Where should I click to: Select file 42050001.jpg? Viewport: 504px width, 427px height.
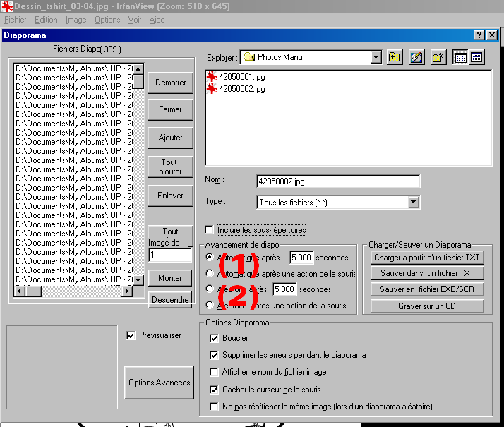point(236,77)
